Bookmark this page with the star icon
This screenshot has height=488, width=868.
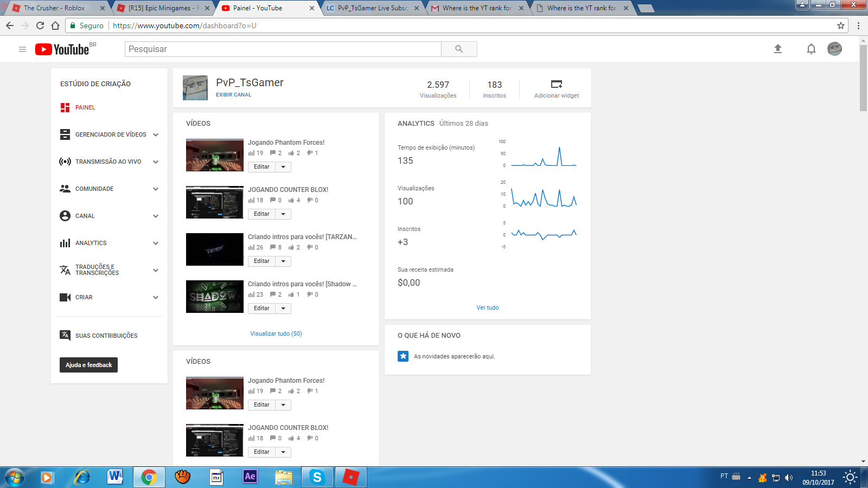841,25
